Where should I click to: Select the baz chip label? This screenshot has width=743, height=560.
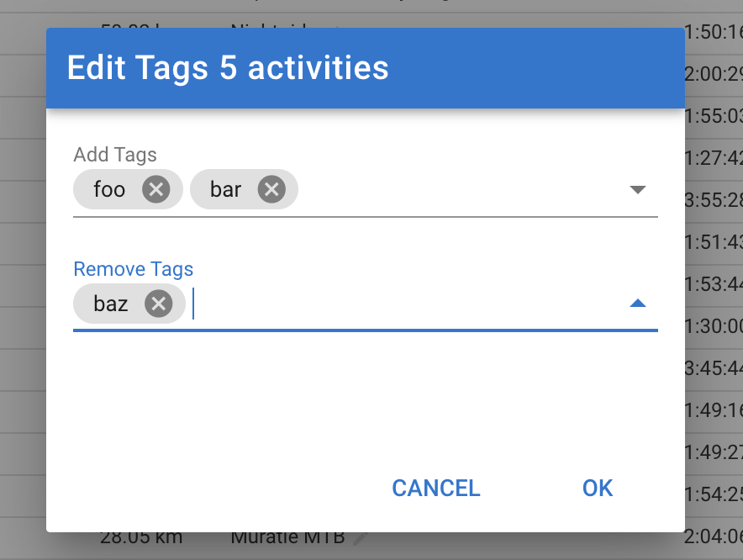tap(111, 304)
